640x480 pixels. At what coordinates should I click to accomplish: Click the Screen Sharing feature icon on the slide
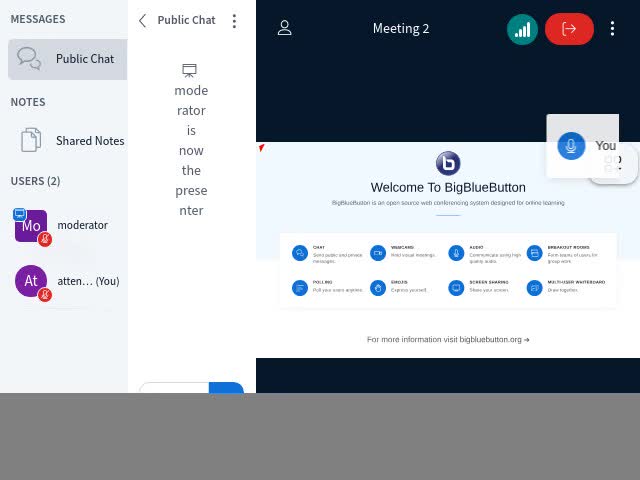(x=456, y=288)
